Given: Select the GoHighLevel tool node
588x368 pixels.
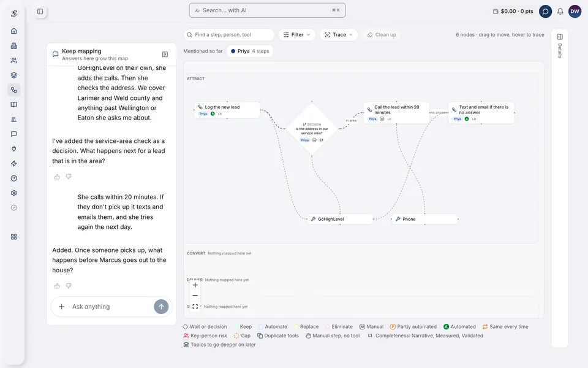Looking at the screenshot, I should pos(340,219).
